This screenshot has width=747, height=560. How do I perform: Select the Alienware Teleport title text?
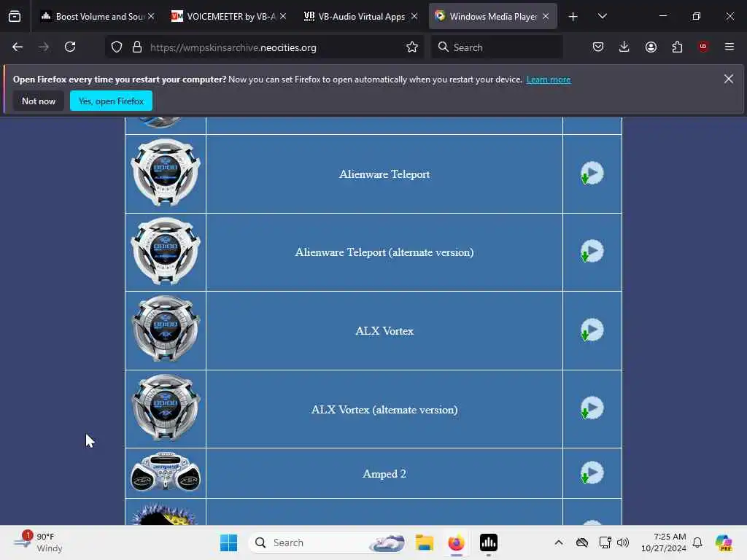(x=384, y=174)
